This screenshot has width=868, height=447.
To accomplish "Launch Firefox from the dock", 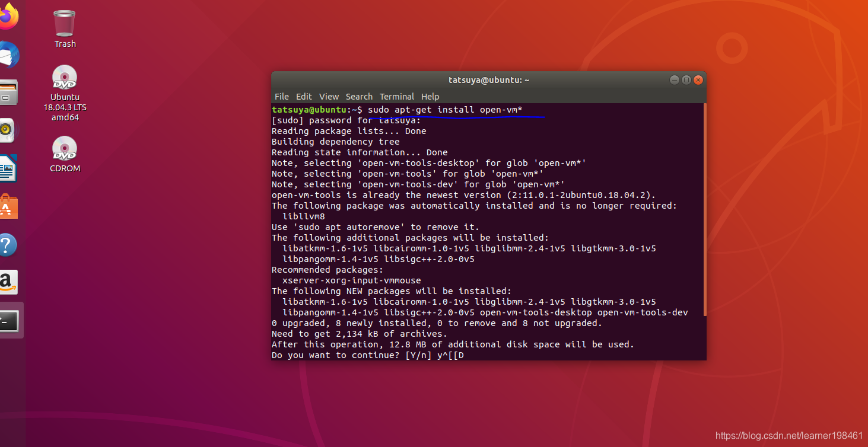I will coord(8,16).
